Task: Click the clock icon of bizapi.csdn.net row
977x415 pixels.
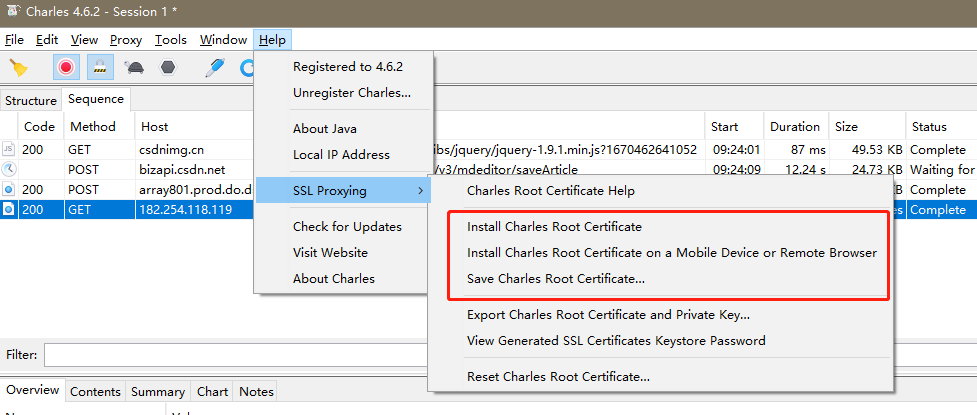Action: [9, 169]
